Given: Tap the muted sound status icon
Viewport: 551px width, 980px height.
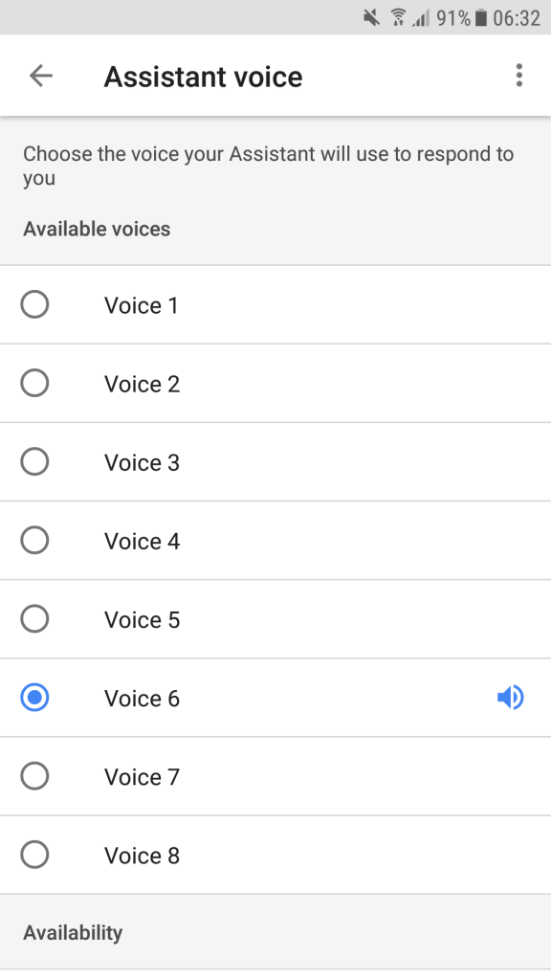Looking at the screenshot, I should click(x=371, y=17).
